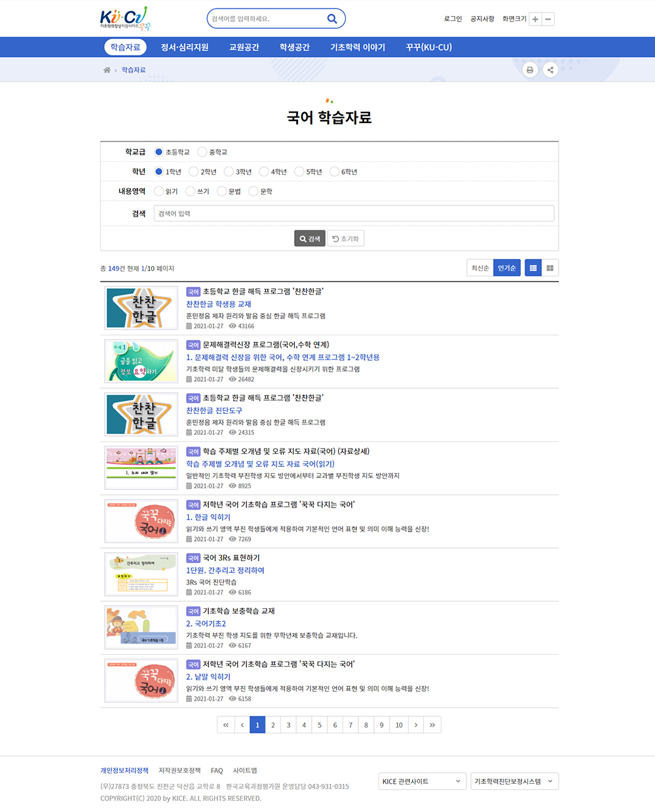
Task: Switch to list view icon
Action: [x=533, y=268]
